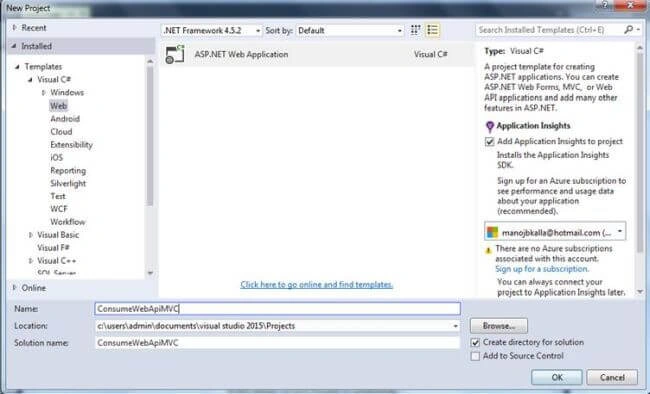650x394 pixels.
Task: Toggle Add Application Insights to project
Action: click(x=490, y=141)
